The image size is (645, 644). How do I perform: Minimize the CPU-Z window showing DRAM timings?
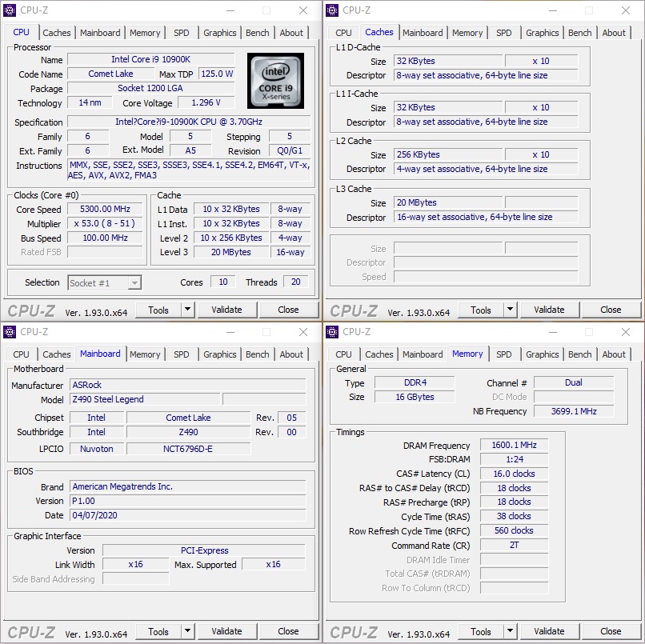coord(552,332)
